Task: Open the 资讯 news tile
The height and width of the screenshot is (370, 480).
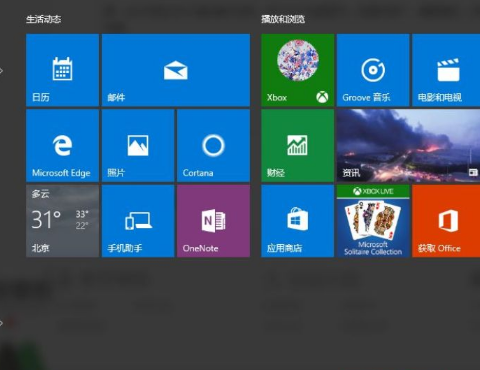Action: [x=408, y=146]
